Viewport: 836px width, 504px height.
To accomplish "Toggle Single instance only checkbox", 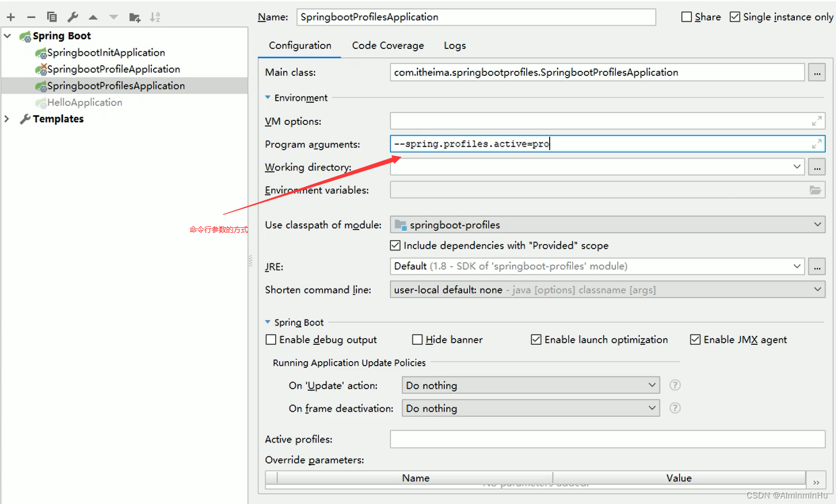I will coord(735,17).
